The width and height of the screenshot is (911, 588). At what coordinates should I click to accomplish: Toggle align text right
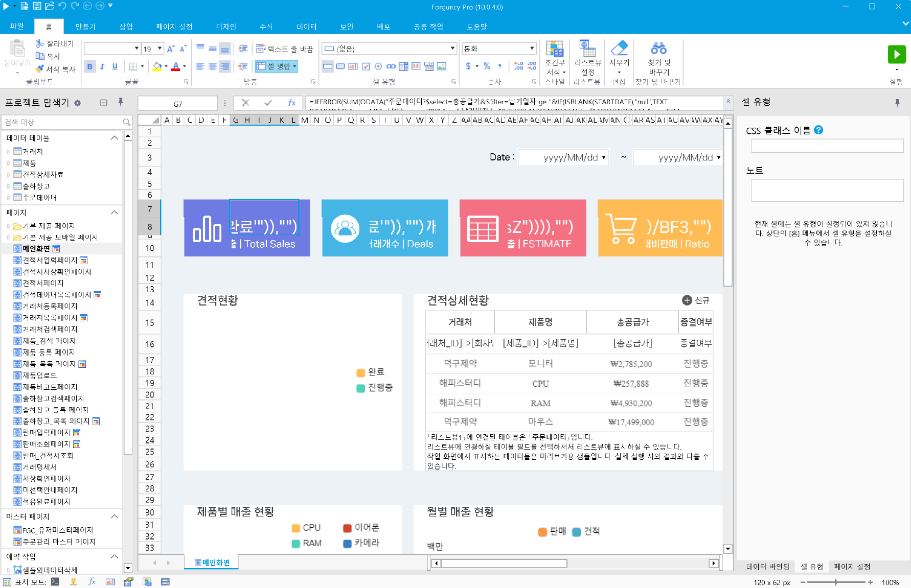click(x=225, y=66)
